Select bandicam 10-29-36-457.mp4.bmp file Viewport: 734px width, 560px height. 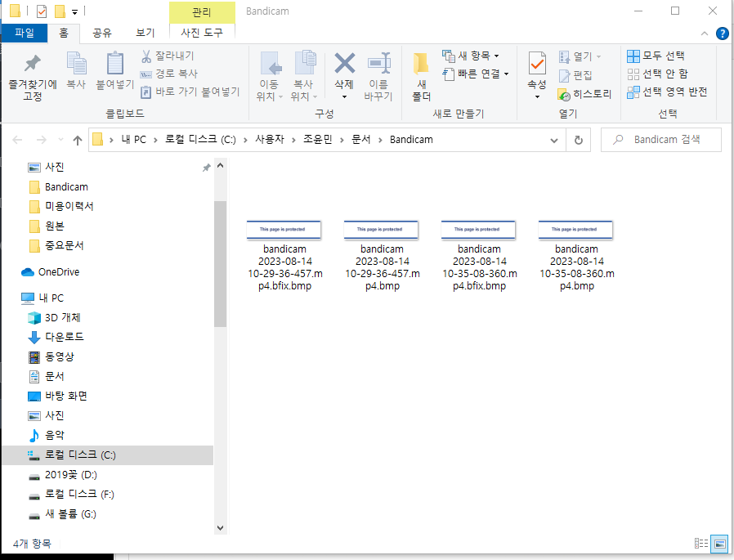(x=382, y=256)
